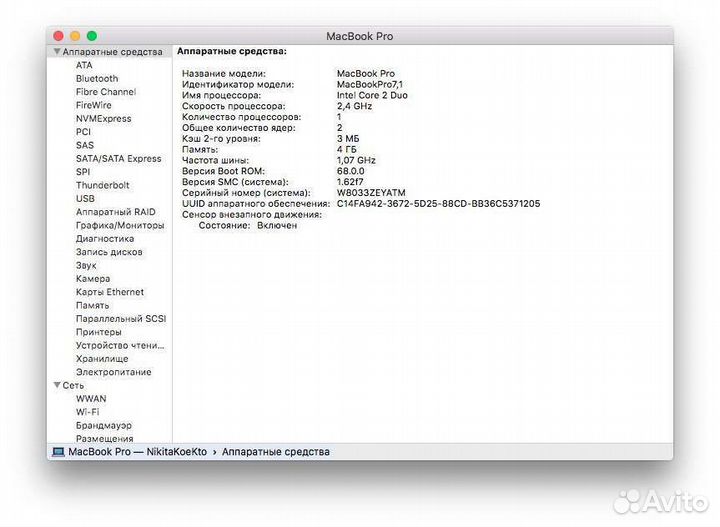Click the MacBook Pro window title
The height and width of the screenshot is (527, 720).
pos(360,36)
